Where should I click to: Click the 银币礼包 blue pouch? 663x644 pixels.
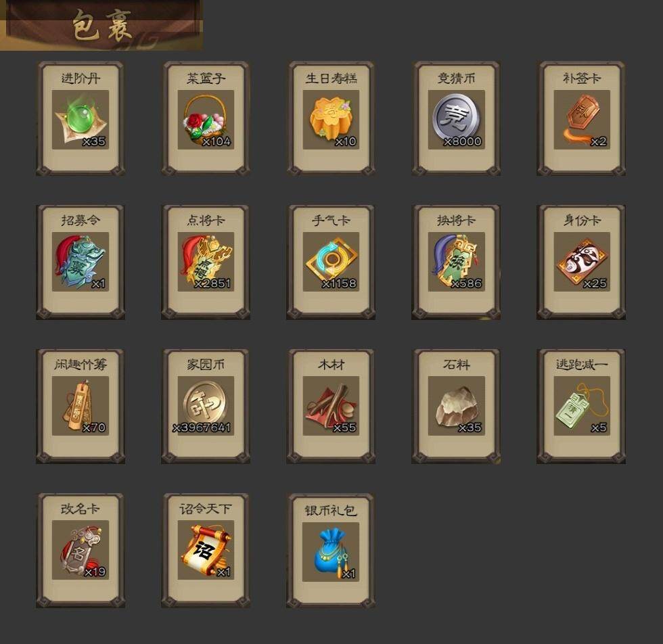[x=331, y=552]
